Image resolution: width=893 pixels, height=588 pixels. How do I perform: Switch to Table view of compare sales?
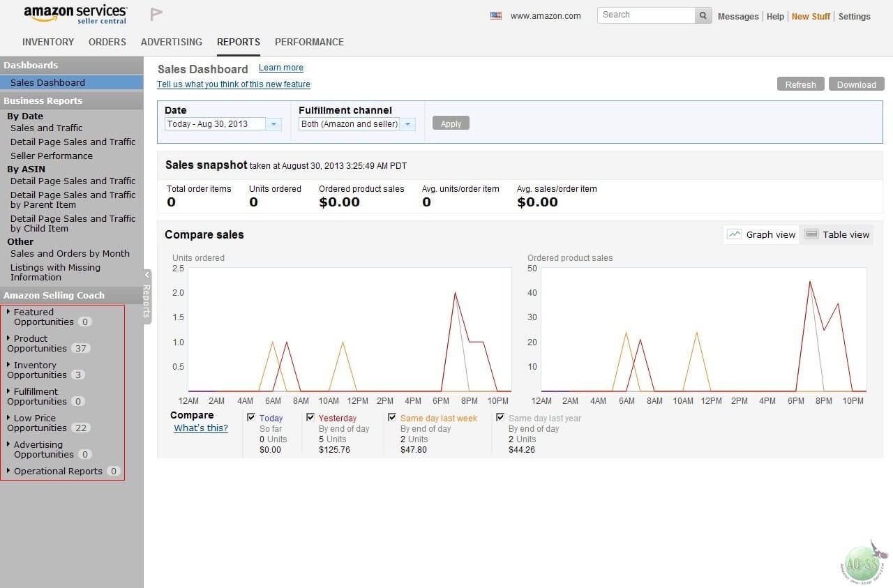836,234
